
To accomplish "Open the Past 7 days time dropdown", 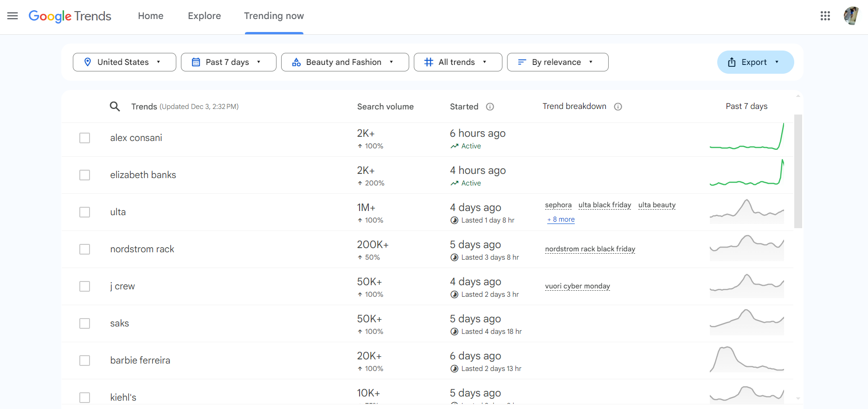I will tap(229, 62).
